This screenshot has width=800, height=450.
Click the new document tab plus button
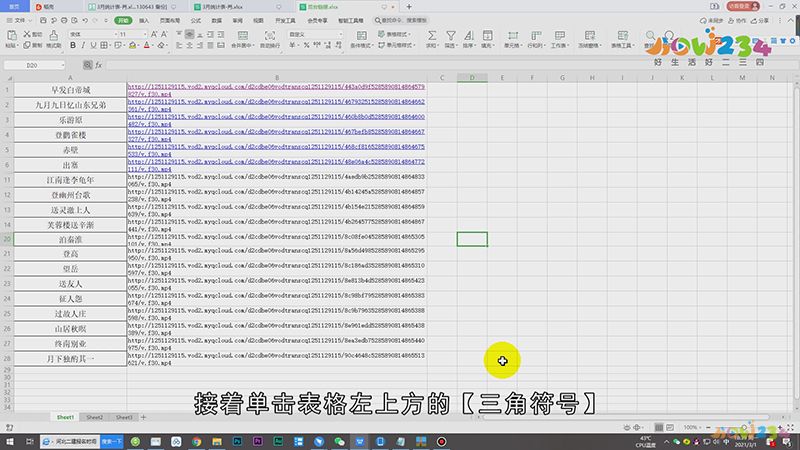click(409, 7)
